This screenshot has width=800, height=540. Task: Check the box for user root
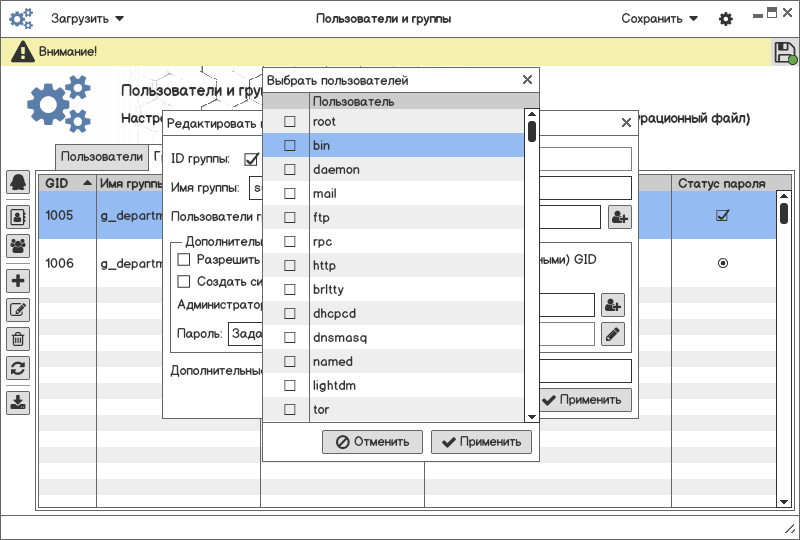coord(290,122)
